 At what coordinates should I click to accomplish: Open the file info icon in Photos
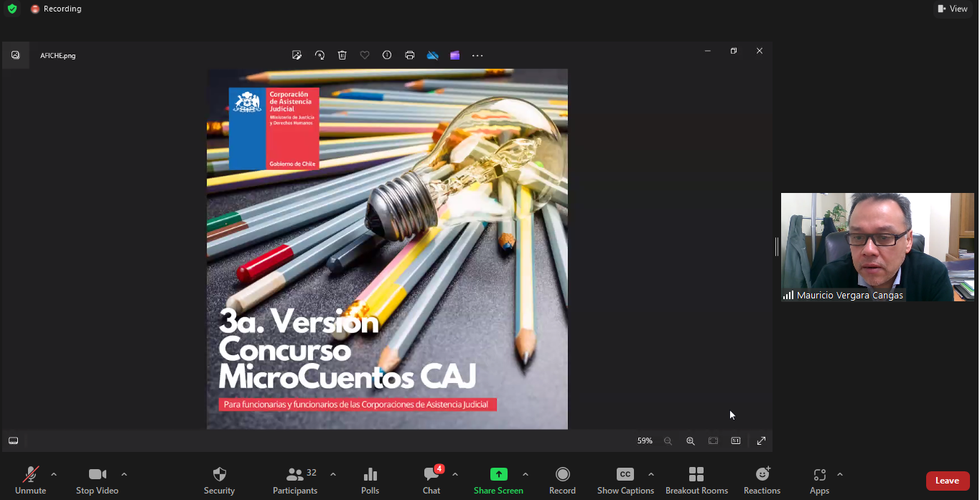(x=387, y=55)
